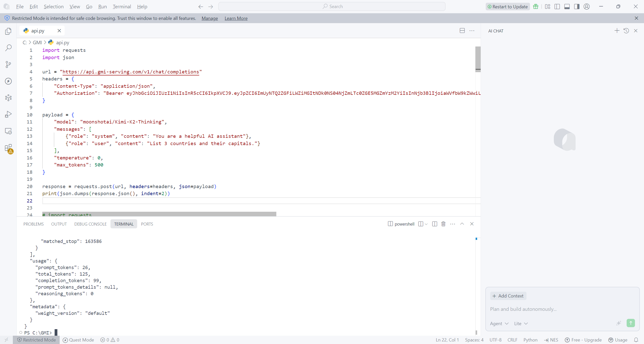Screen dimensions: 644x344
Task: Show AI chat history
Action: [626, 31]
